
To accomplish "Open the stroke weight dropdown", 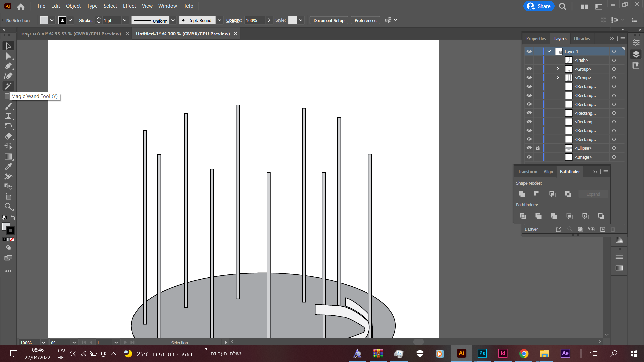I will pos(125,20).
